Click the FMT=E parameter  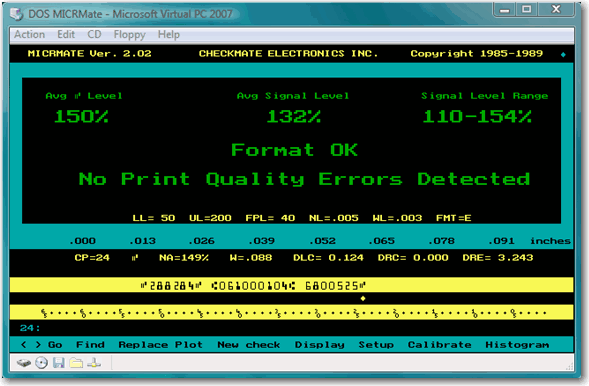[454, 218]
